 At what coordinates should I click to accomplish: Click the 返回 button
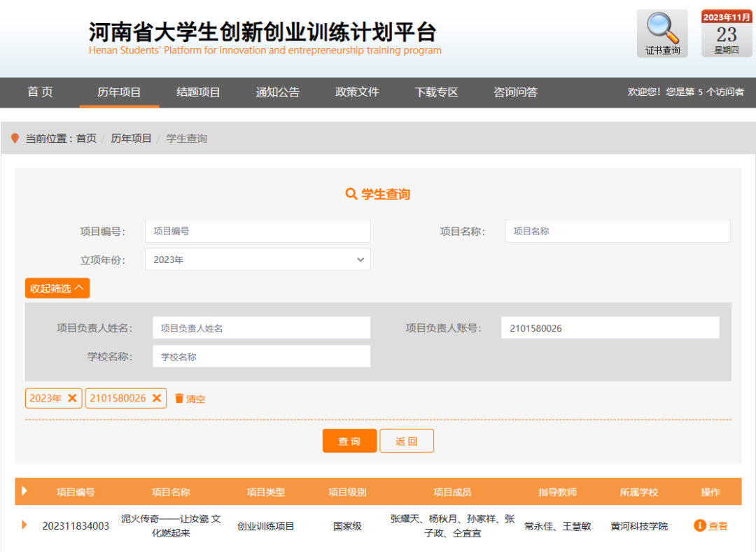407,441
